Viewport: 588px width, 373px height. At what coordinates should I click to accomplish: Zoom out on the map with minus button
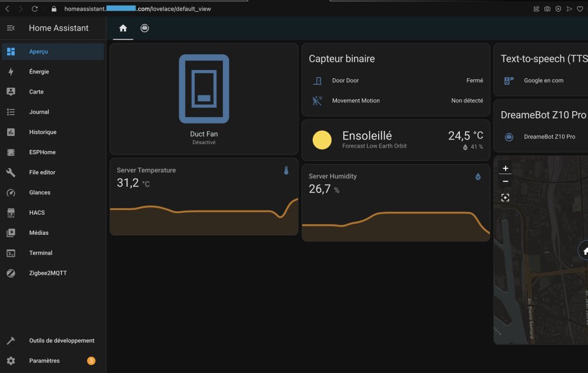pos(505,181)
